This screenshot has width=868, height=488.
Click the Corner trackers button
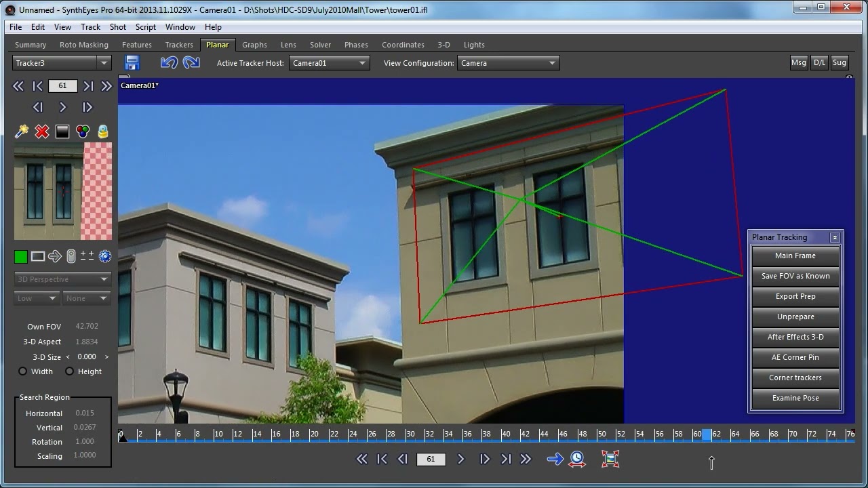[x=795, y=378]
